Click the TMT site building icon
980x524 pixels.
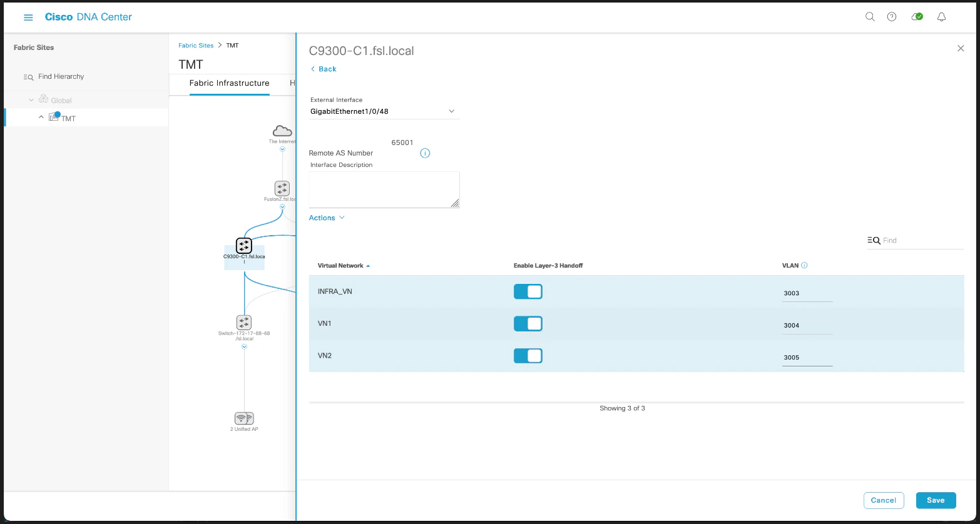point(54,116)
